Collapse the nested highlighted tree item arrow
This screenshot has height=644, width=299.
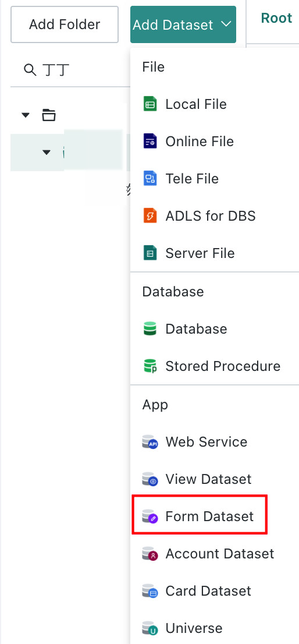pyautogui.click(x=47, y=153)
